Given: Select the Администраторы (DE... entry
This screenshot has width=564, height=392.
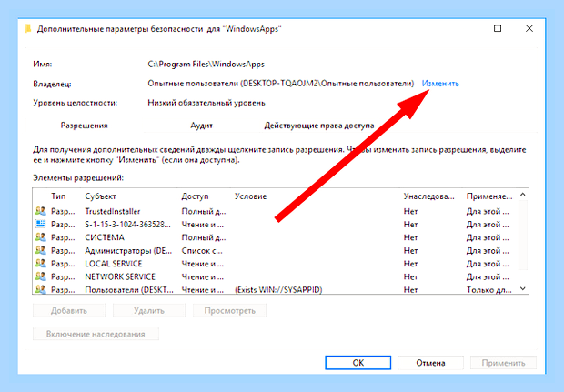Looking at the screenshot, I should coord(276,251).
